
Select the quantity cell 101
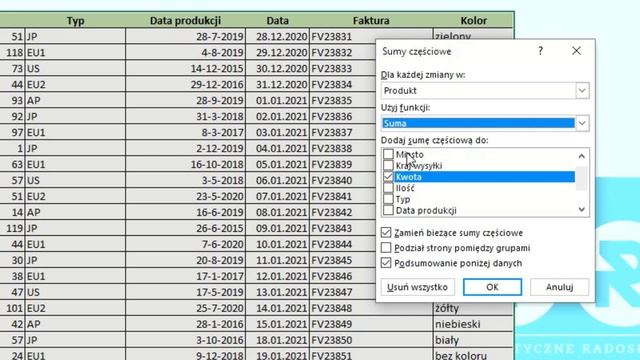[12, 308]
